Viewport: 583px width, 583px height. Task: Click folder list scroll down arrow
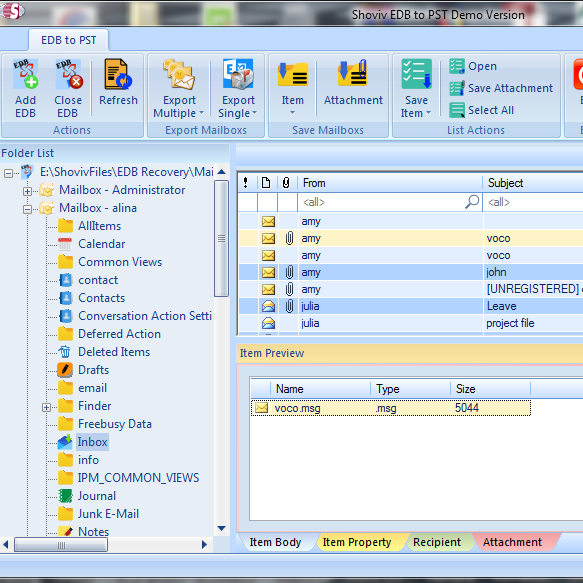pos(222,528)
